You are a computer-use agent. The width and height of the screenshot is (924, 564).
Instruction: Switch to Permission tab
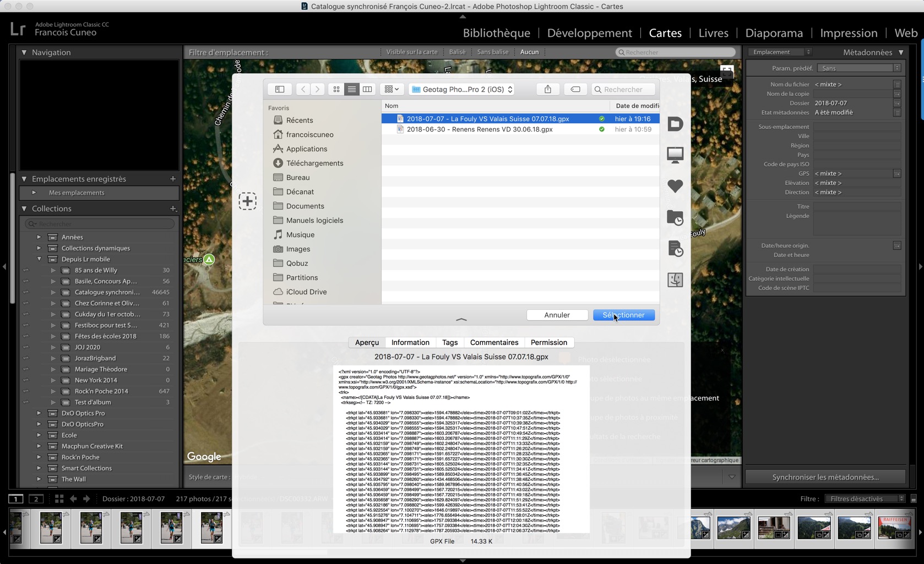(x=549, y=342)
